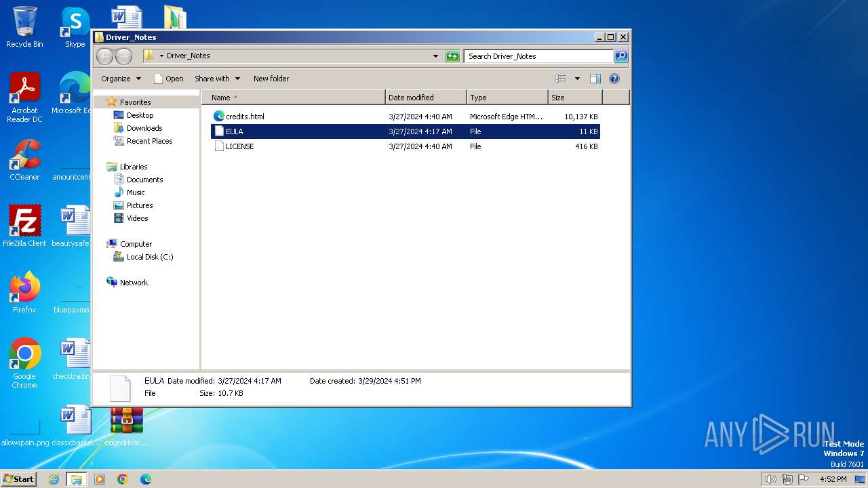This screenshot has width=868, height=488.
Task: Open Windows Media Player from taskbar
Action: pos(100,479)
